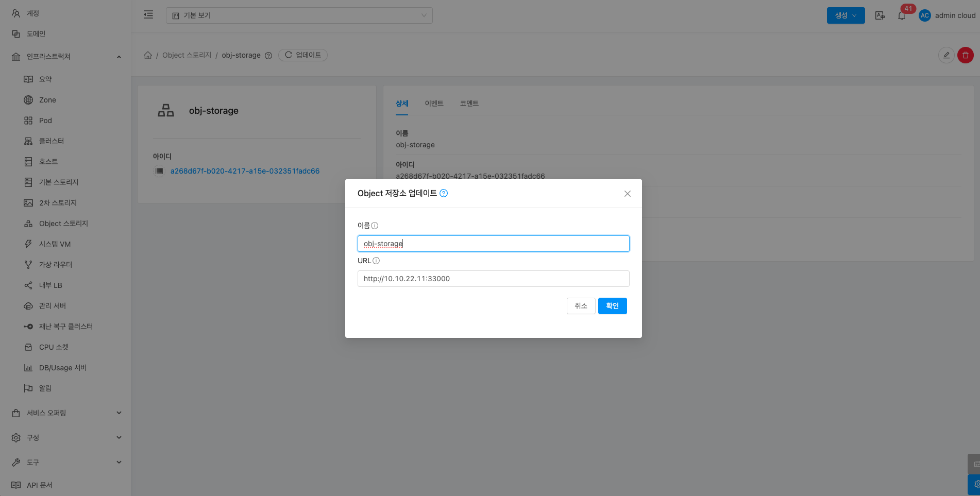This screenshot has width=980, height=496.
Task: Open the 기본 보기 view dropdown
Action: pyautogui.click(x=299, y=15)
